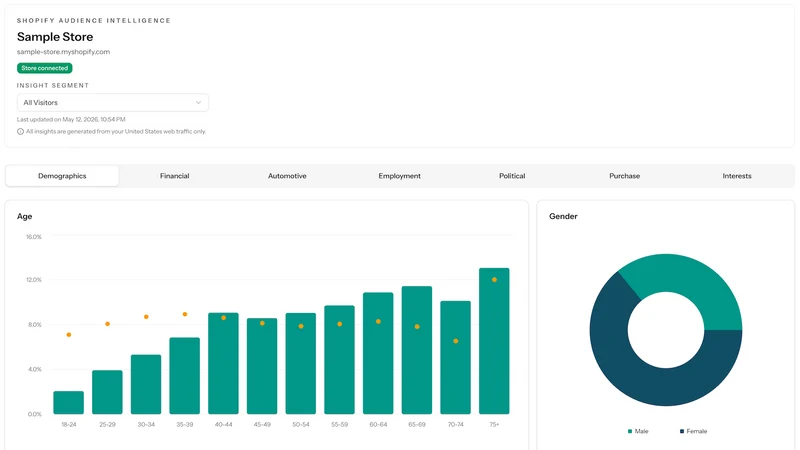
Task: Click the Age chart title
Action: coord(24,216)
